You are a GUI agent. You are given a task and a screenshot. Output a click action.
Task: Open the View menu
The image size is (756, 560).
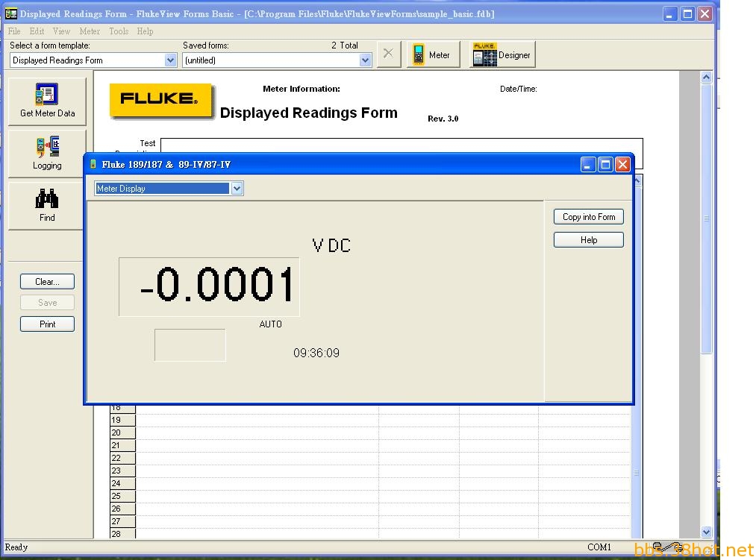[x=62, y=31]
